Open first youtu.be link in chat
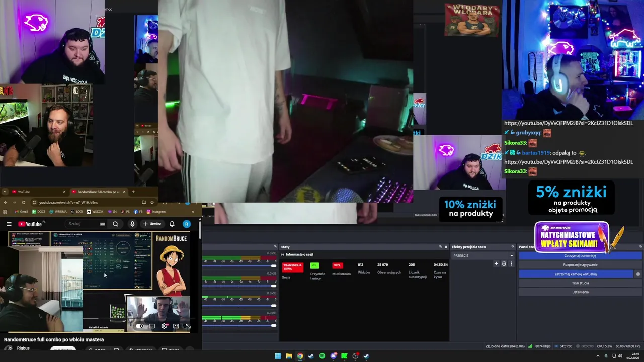 568,123
